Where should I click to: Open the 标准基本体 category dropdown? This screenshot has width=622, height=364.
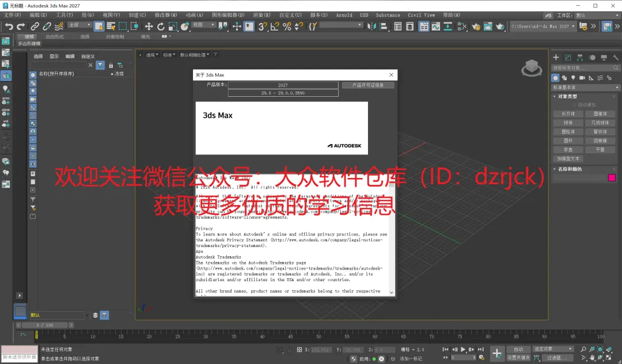tap(586, 87)
